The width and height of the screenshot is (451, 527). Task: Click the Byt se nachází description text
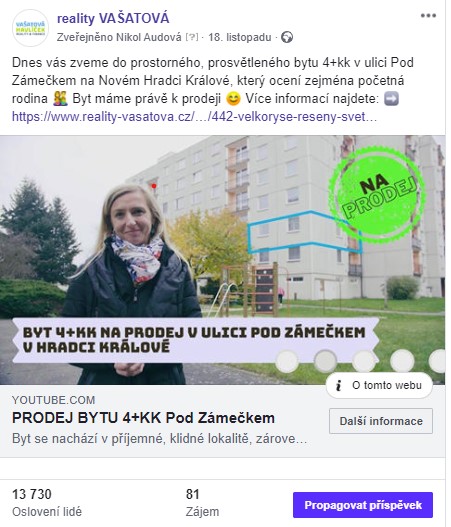coord(160,439)
